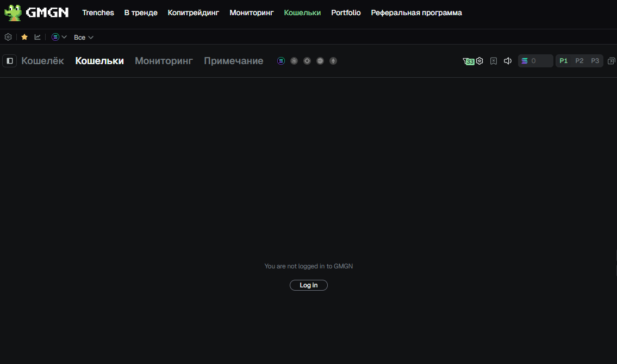The height and width of the screenshot is (364, 617).
Task: Click the Log in button
Action: pos(309,285)
